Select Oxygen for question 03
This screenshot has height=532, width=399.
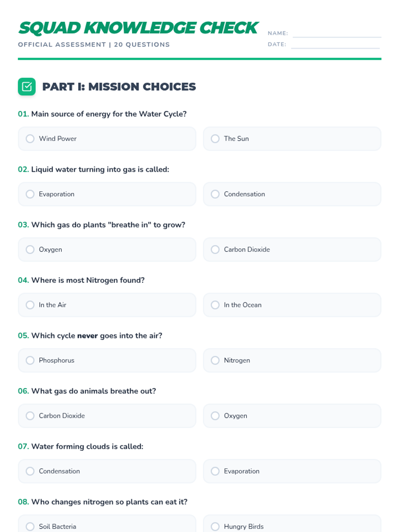tap(30, 250)
